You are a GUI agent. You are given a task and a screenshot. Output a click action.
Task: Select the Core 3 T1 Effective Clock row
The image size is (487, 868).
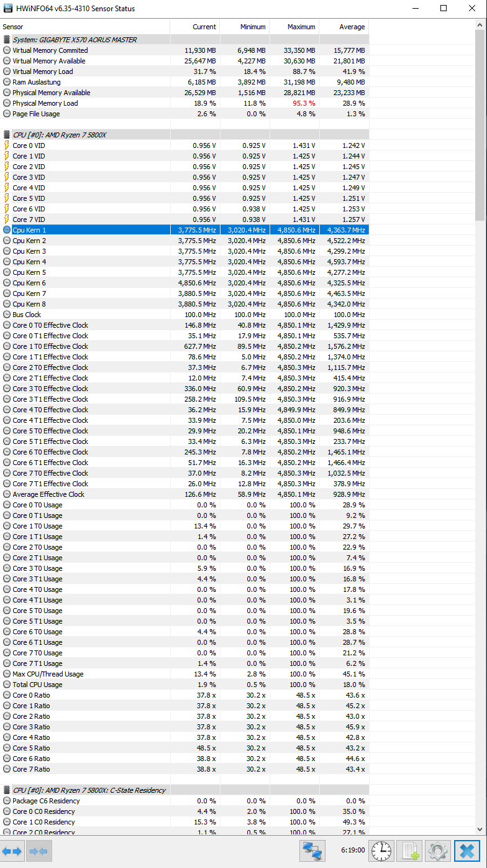[x=184, y=399]
